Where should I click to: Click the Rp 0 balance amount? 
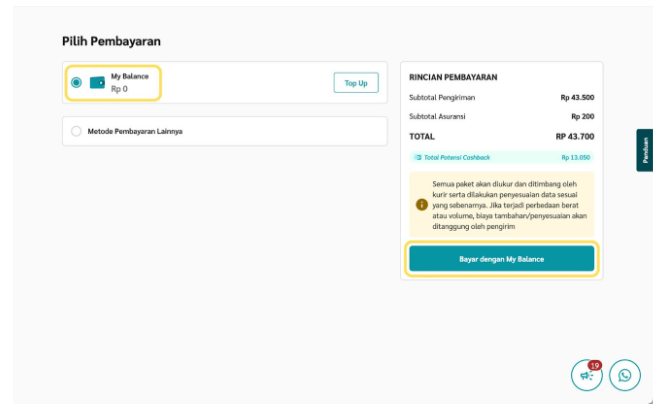[x=119, y=90]
